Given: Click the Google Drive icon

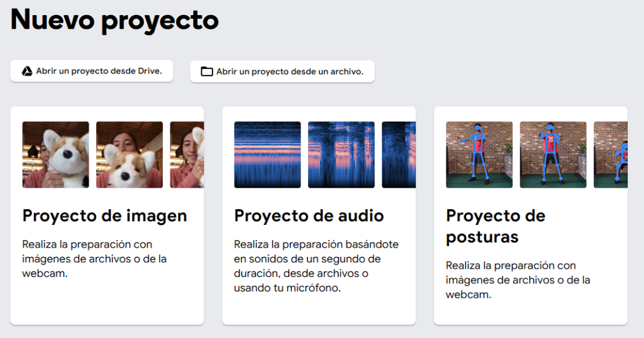Looking at the screenshot, I should 26,71.
